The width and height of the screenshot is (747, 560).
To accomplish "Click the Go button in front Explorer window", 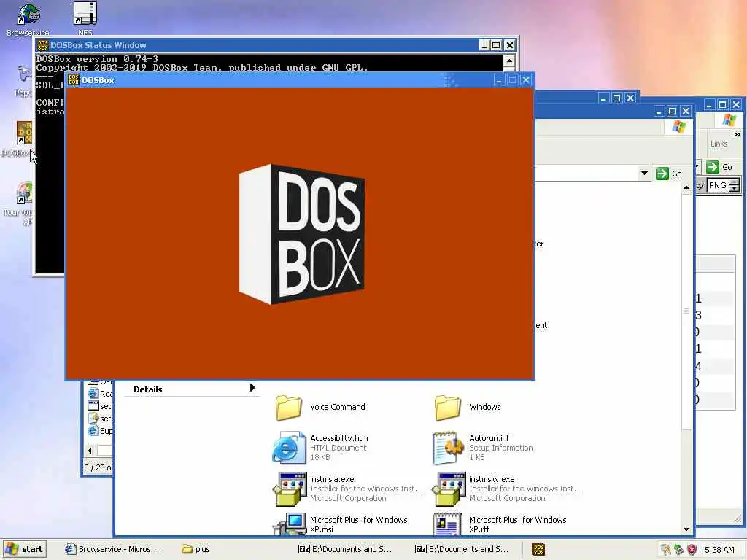I will point(670,174).
